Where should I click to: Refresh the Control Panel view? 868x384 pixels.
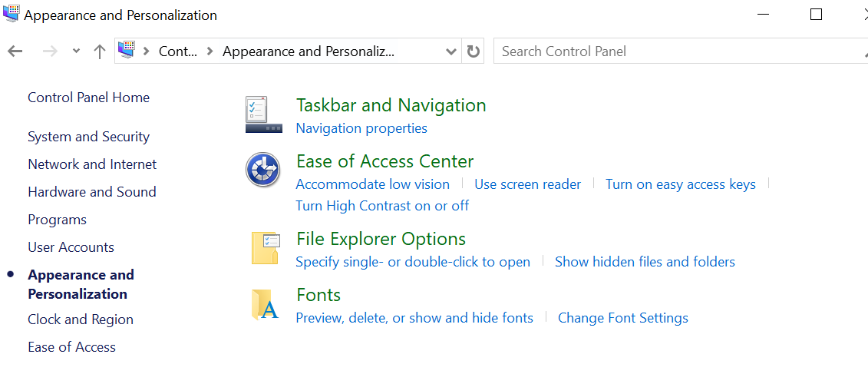(x=474, y=51)
